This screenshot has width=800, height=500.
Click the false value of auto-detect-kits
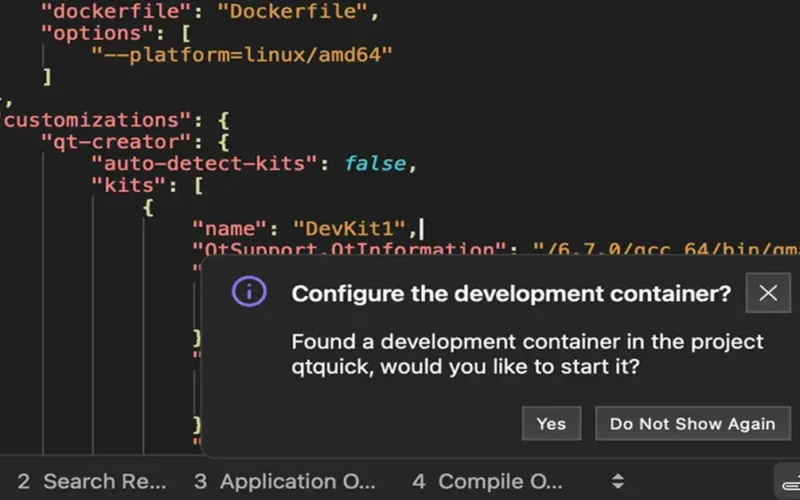(374, 164)
